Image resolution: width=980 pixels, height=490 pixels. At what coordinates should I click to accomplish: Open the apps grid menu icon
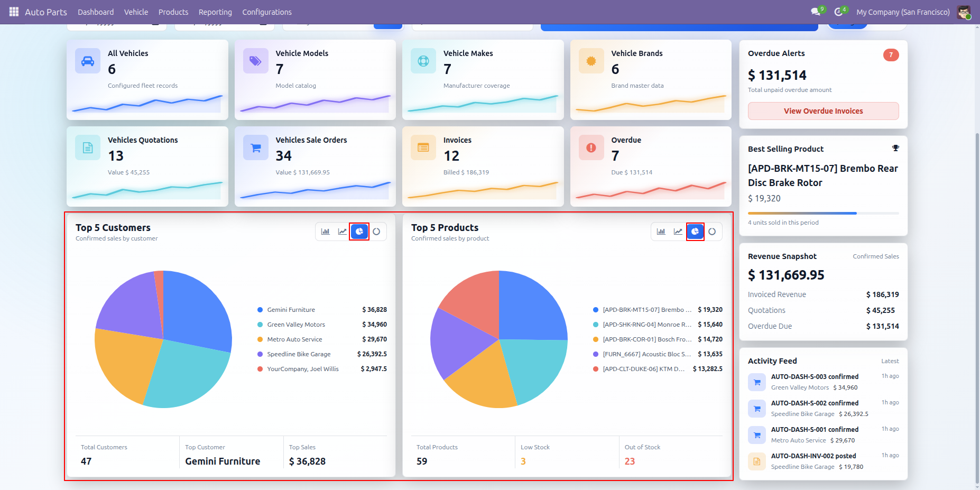pyautogui.click(x=14, y=12)
